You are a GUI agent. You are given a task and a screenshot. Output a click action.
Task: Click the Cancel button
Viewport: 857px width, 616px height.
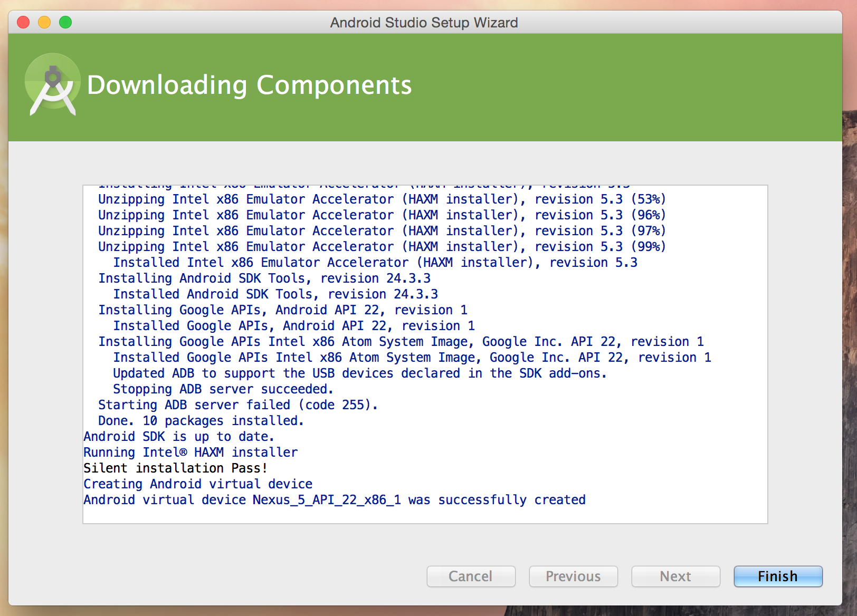(471, 576)
